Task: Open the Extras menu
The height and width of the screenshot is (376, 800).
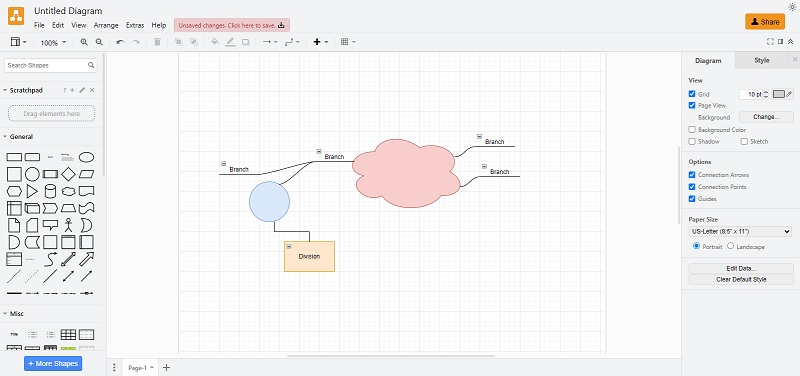Action: [x=135, y=25]
